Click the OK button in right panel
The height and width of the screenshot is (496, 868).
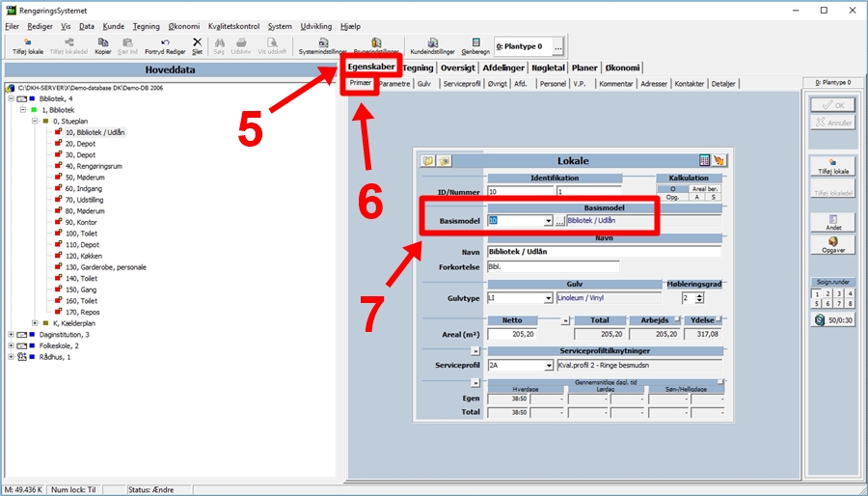coord(833,105)
